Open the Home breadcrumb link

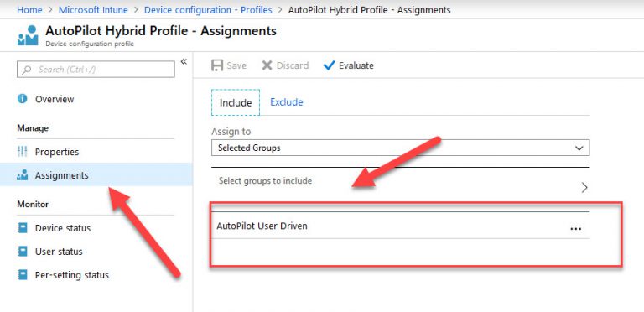29,10
